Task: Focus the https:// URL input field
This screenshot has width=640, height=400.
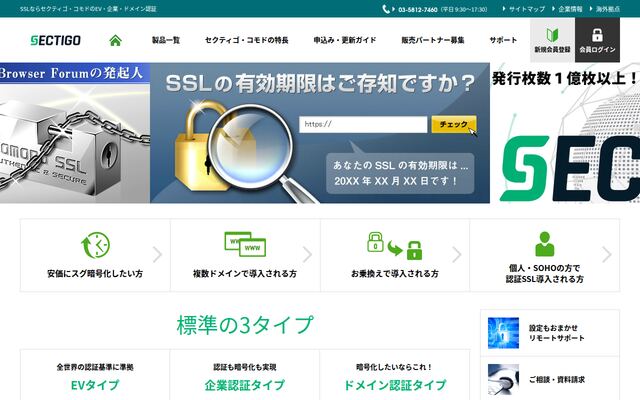Action: tap(363, 124)
